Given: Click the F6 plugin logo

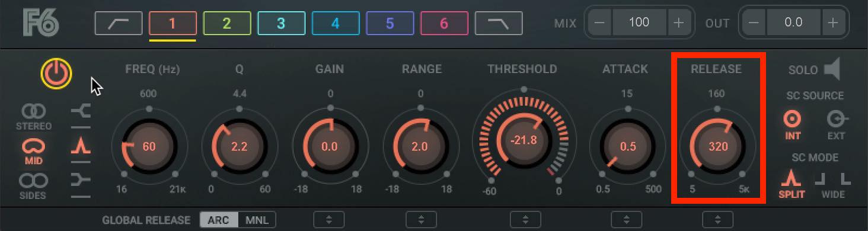Looking at the screenshot, I should (x=41, y=23).
